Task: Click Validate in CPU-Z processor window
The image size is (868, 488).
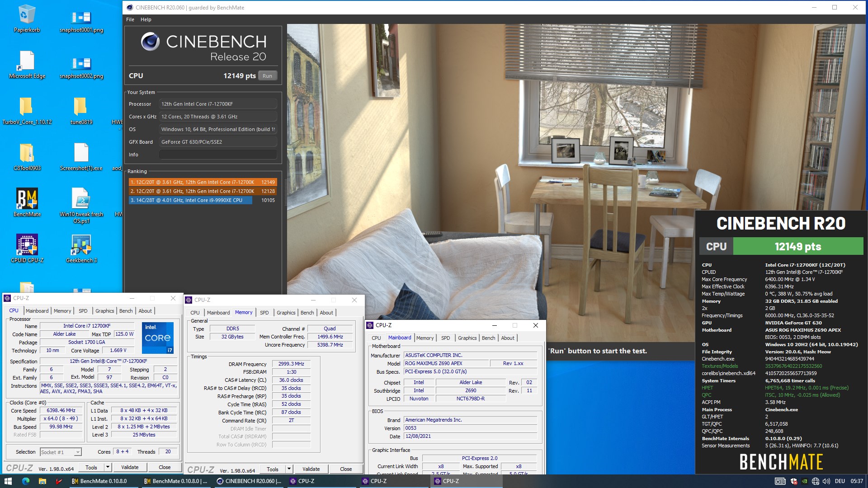Action: point(130,467)
